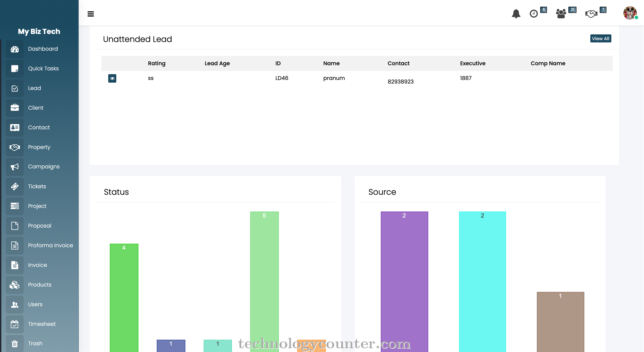This screenshot has width=644, height=352.
Task: Toggle the hamburger sidebar menu
Action: click(x=91, y=14)
